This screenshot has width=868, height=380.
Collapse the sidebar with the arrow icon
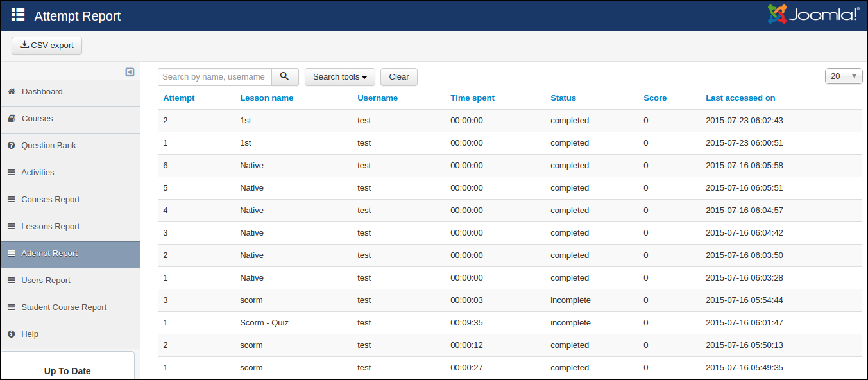click(130, 73)
